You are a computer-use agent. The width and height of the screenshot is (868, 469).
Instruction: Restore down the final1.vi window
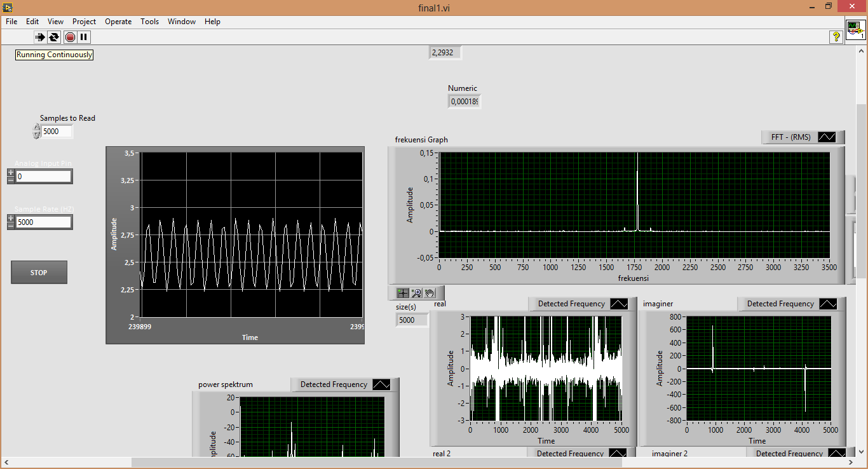coord(829,6)
